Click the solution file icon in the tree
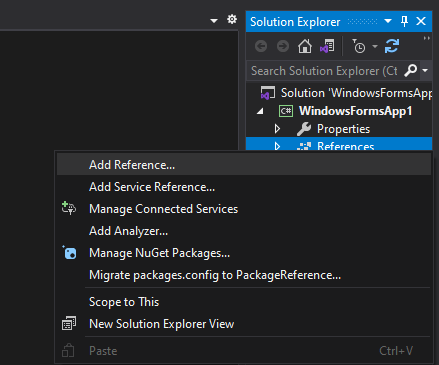The width and height of the screenshot is (439, 365). pos(268,93)
